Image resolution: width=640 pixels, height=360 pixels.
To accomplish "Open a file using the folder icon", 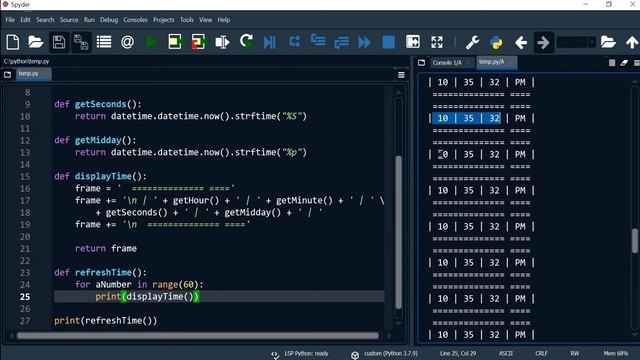I will click(x=36, y=42).
